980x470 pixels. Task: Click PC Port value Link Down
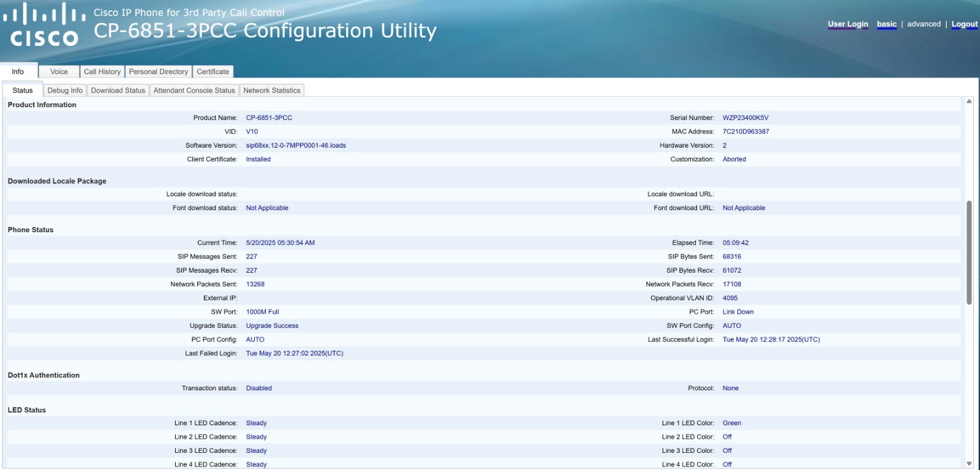pyautogui.click(x=738, y=312)
